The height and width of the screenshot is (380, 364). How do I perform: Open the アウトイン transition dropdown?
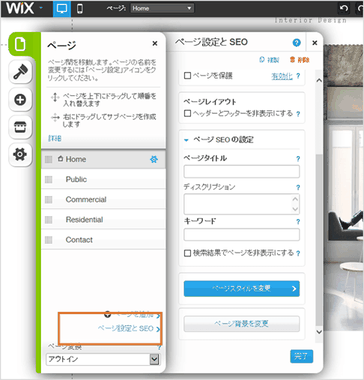pyautogui.click(x=103, y=359)
